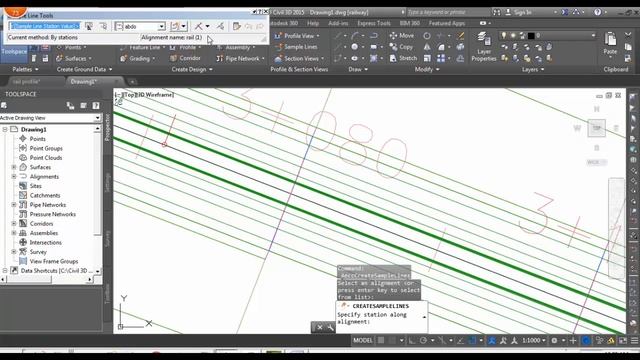Select View Frame Groups tree item
The width and height of the screenshot is (640, 360).
pos(54,261)
